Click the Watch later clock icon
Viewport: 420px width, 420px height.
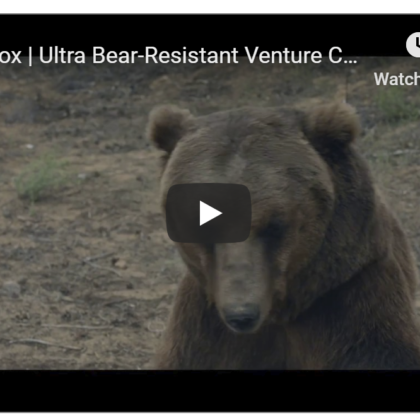pyautogui.click(x=414, y=44)
